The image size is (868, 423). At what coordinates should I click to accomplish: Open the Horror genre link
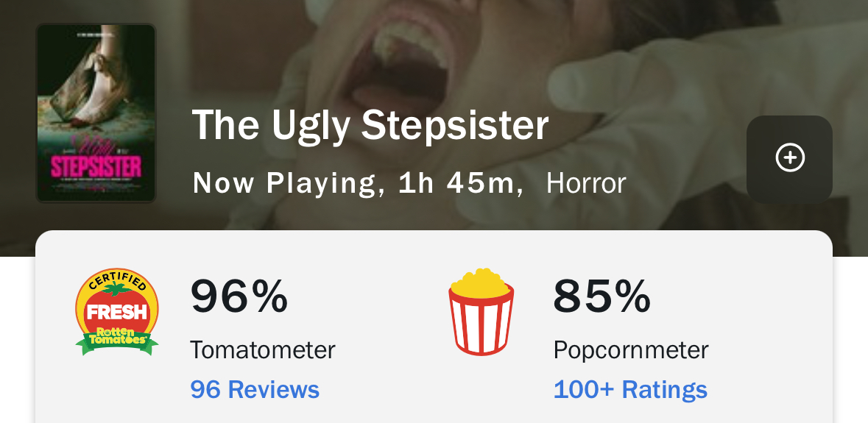586,182
